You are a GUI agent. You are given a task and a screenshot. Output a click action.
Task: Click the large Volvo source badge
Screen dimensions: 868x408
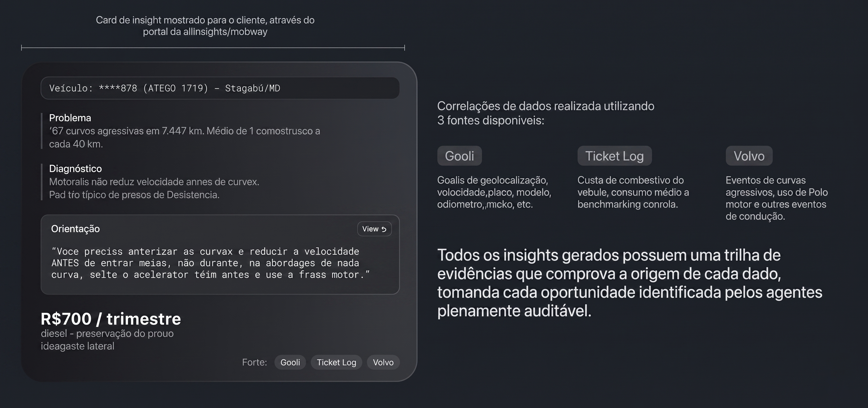click(749, 156)
